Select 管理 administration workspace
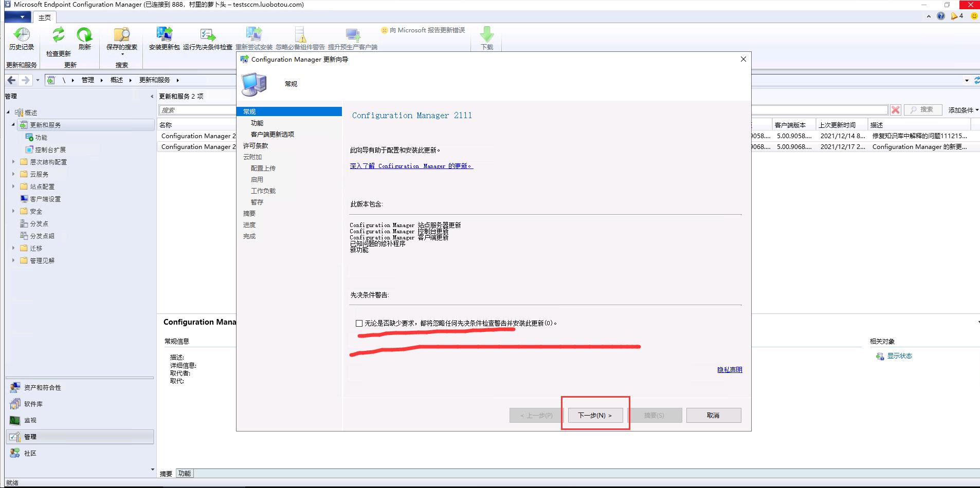 click(x=80, y=437)
